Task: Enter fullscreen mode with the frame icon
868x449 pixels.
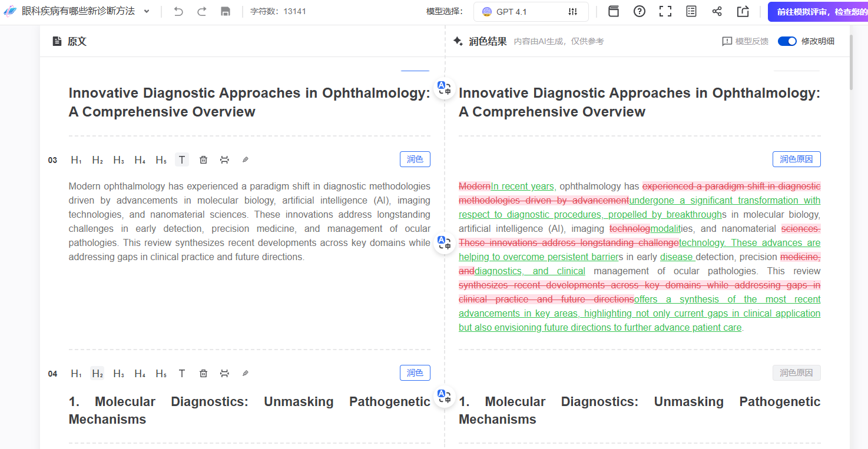Action: tap(665, 11)
